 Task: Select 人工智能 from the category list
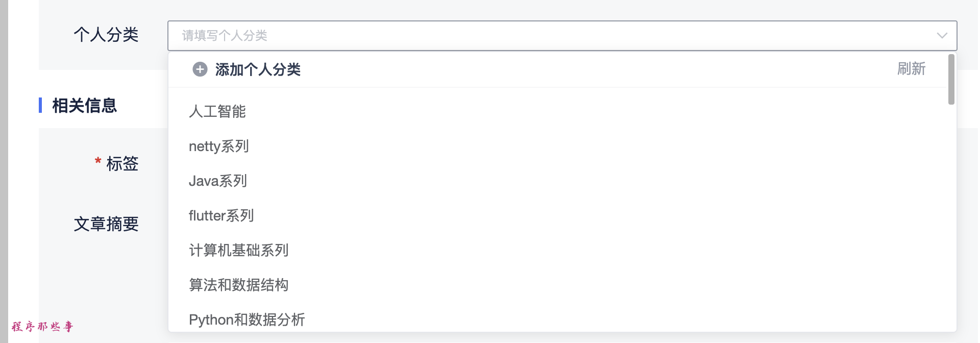click(x=217, y=111)
